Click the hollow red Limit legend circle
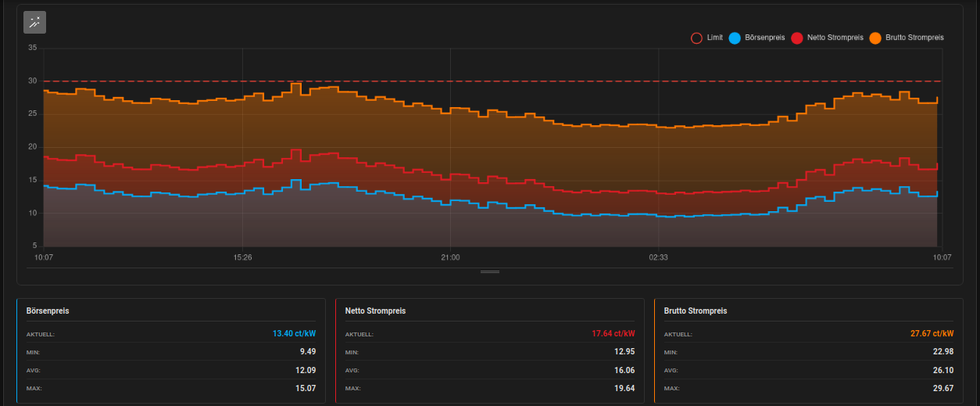980x406 pixels. point(696,38)
